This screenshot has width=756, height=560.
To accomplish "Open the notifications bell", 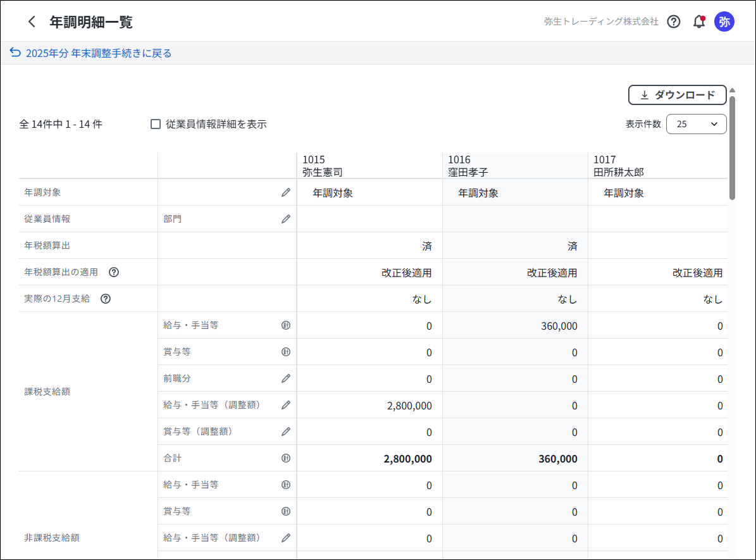I will coord(698,22).
